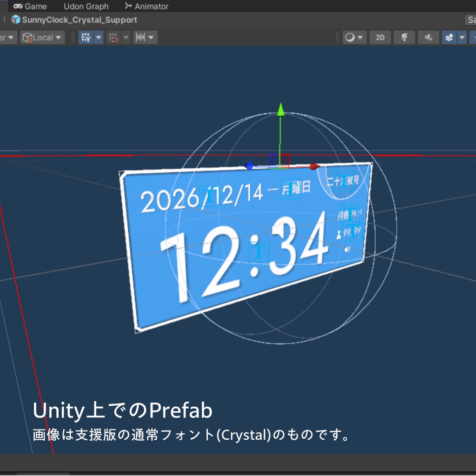Open the grid snapping settings arrow

coord(126,38)
